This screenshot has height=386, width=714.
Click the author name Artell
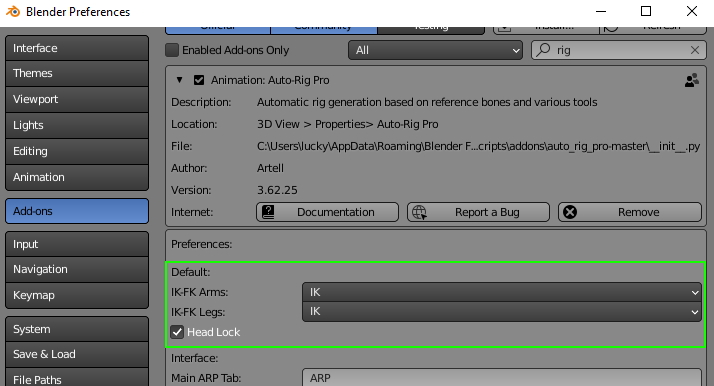tap(270, 168)
